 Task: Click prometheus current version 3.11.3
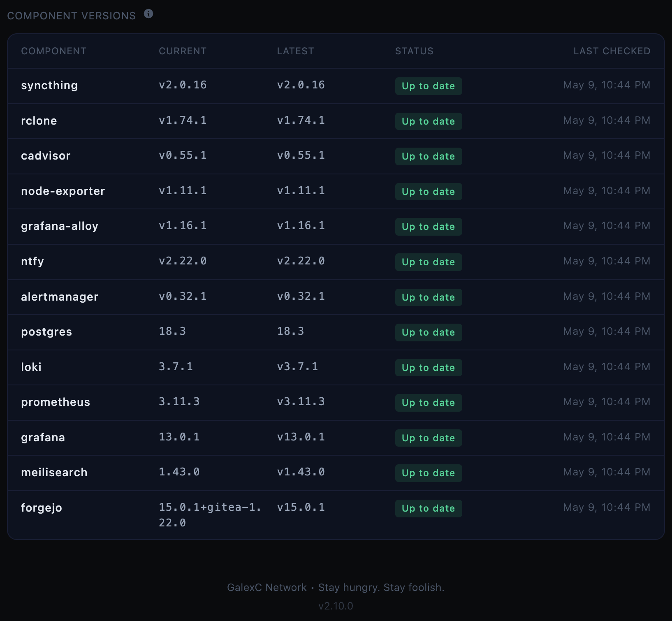coord(179,402)
